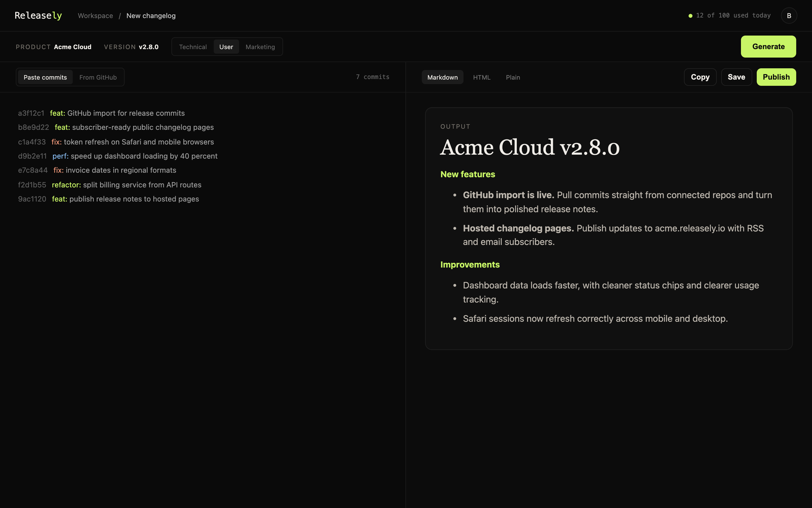
Task: Click the 7 commits counter
Action: (x=372, y=77)
